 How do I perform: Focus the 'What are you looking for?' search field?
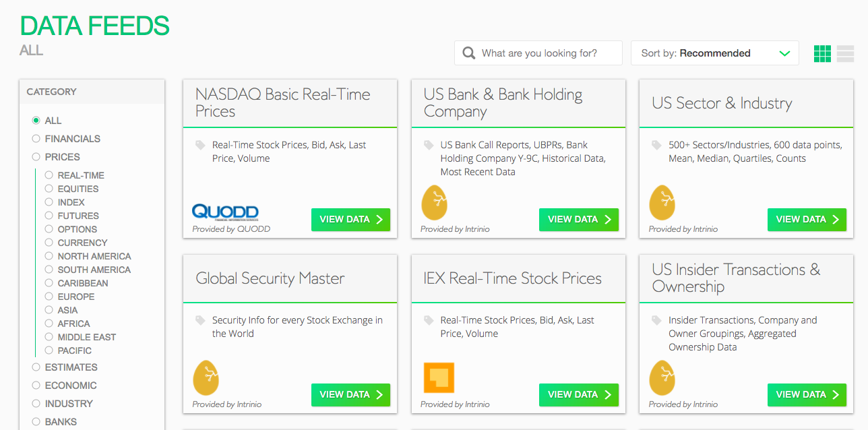538,53
